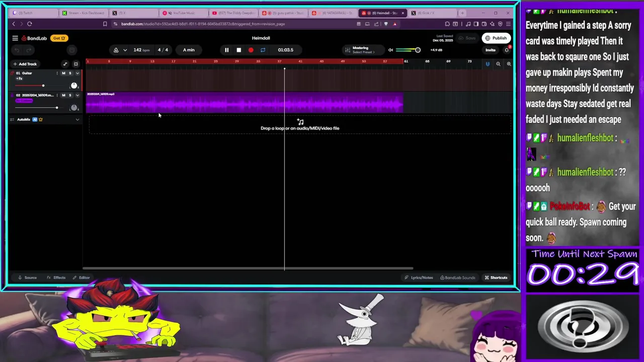
Task: Stop playback with the stop button
Action: pos(238,50)
